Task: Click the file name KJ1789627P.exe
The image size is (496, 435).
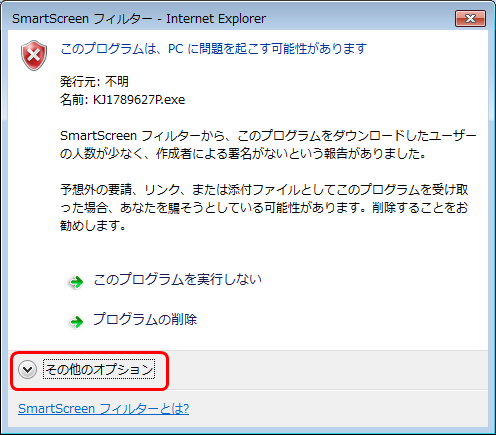Action: pyautogui.click(x=139, y=100)
